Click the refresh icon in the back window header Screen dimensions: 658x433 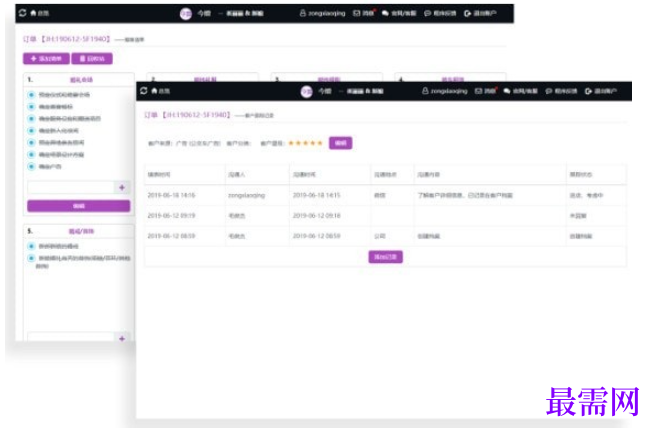23,13
